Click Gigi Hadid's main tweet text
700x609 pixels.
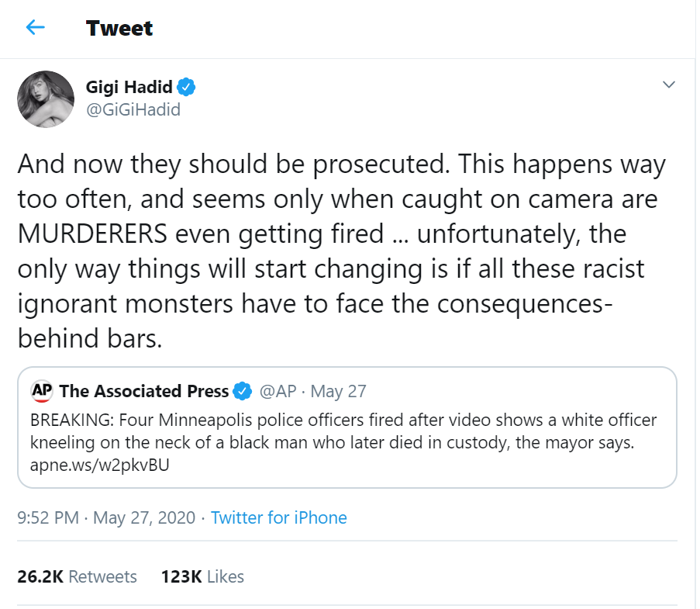341,251
